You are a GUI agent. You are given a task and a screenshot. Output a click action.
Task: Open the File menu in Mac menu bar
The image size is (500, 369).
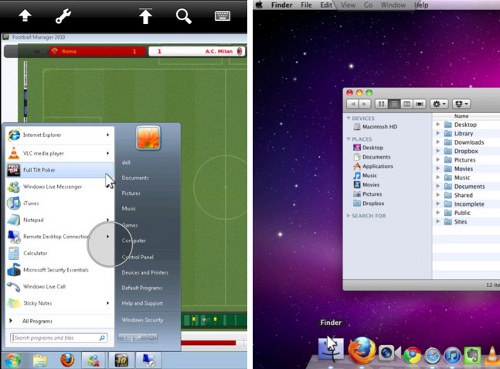(306, 5)
